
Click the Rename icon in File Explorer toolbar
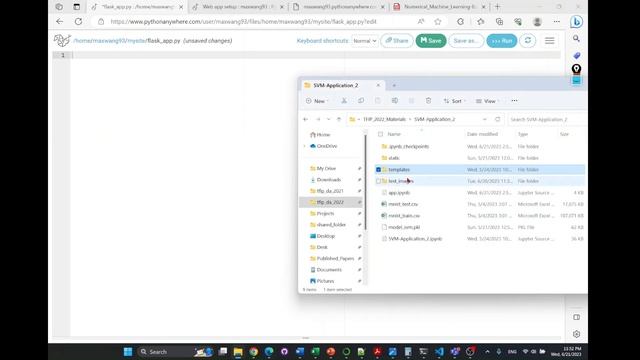395,100
